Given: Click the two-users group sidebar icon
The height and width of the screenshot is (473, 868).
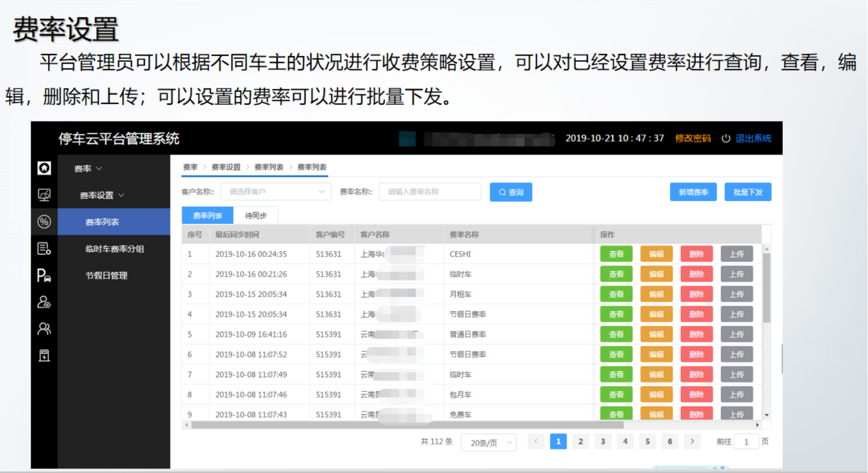Looking at the screenshot, I should (44, 329).
